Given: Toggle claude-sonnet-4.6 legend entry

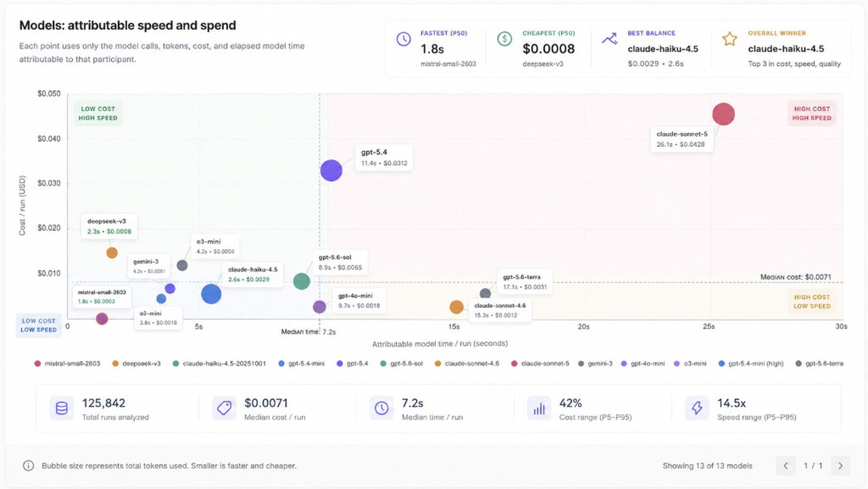Looking at the screenshot, I should [x=467, y=364].
